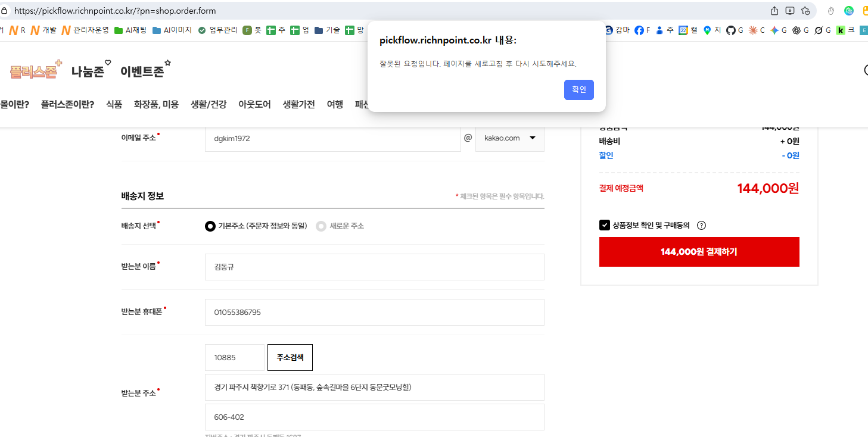The width and height of the screenshot is (868, 437).
Task: Select 새로운 주소 radio option
Action: [321, 226]
